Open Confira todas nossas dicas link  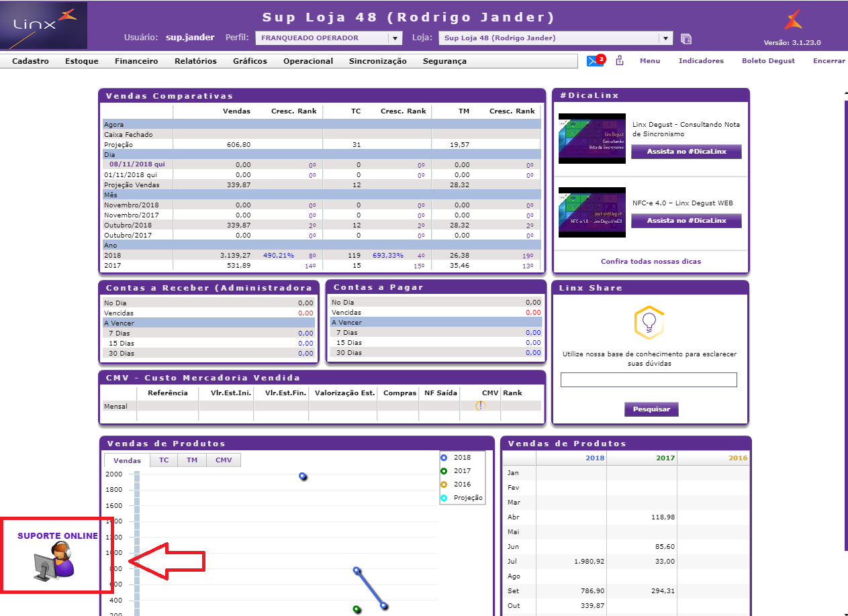pyautogui.click(x=651, y=261)
